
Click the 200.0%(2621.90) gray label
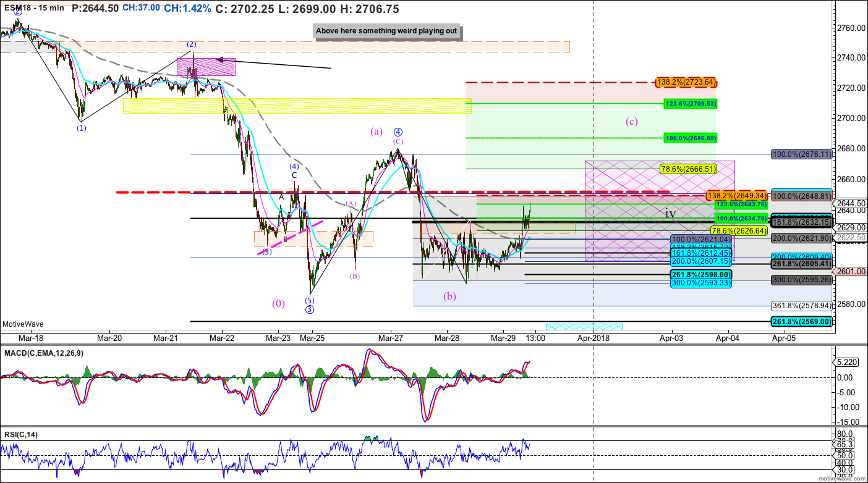[802, 238]
